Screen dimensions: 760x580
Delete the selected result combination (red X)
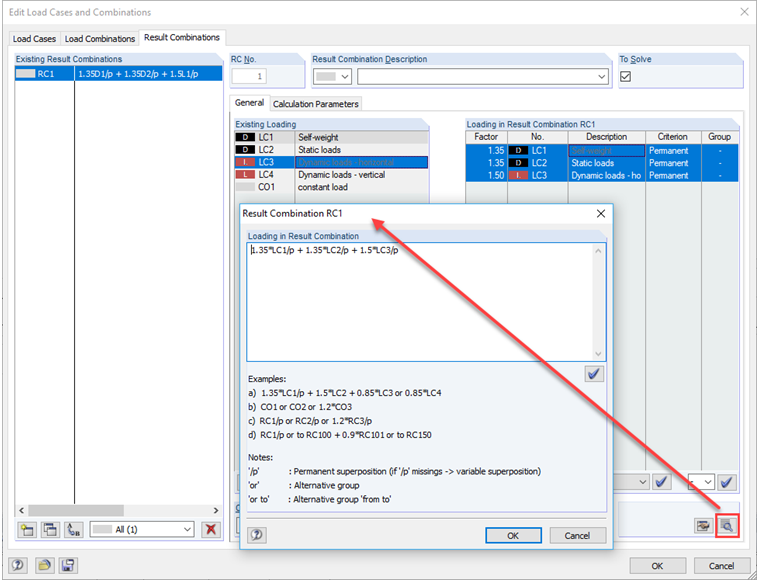[211, 530]
